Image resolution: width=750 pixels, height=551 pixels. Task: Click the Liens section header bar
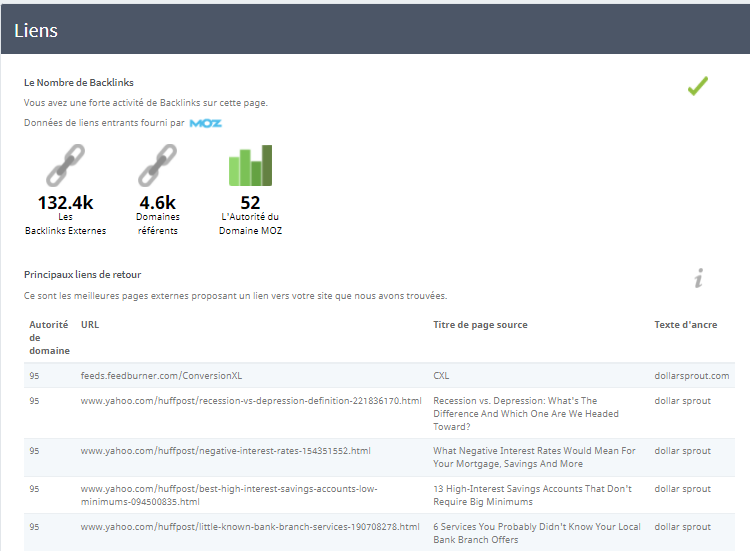coord(375,30)
